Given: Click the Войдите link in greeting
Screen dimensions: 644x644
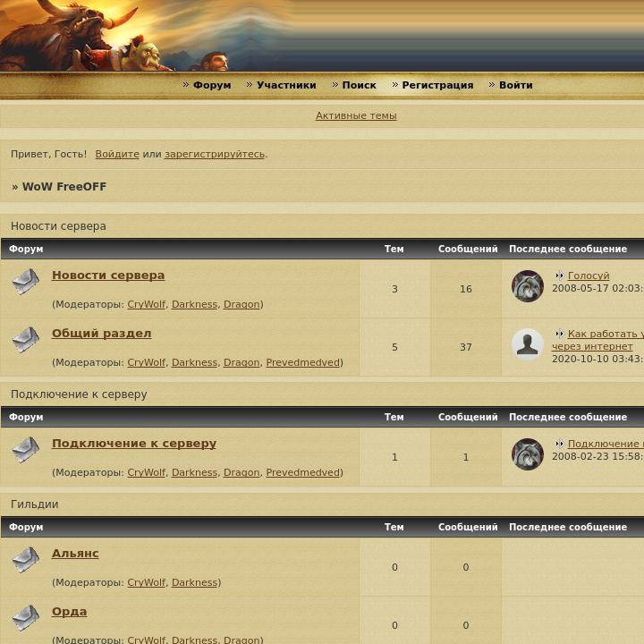Looking at the screenshot, I should [117, 154].
